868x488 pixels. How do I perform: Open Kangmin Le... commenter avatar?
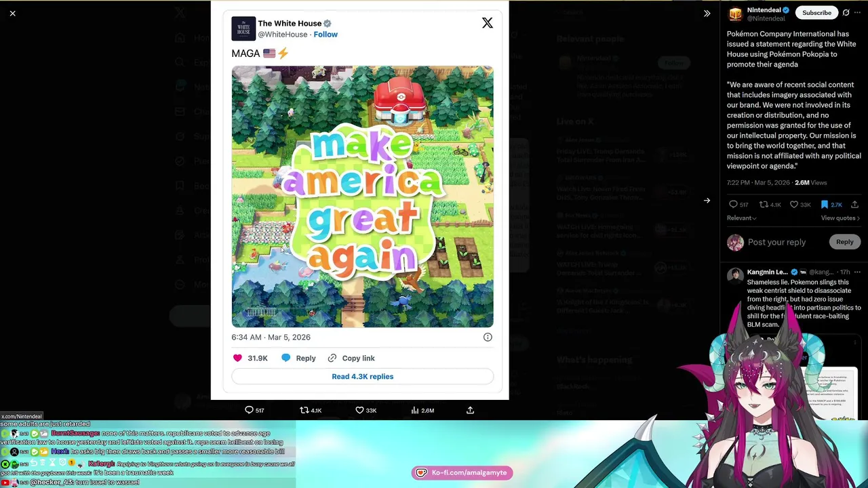point(735,274)
